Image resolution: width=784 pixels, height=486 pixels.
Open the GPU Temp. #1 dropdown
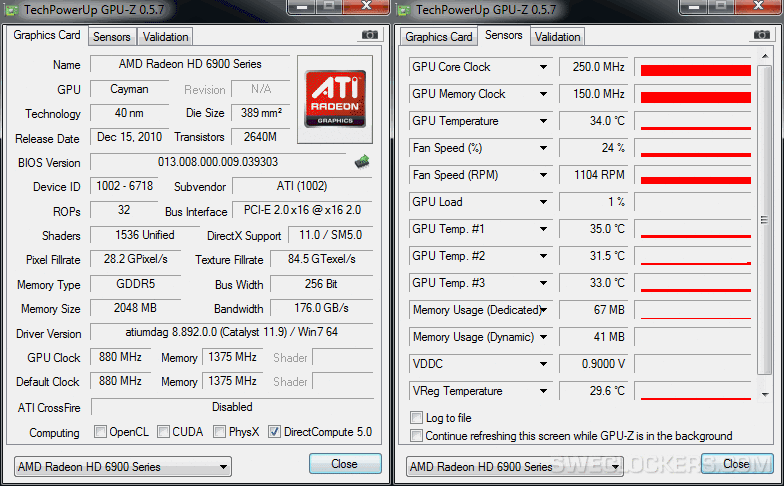click(x=543, y=229)
